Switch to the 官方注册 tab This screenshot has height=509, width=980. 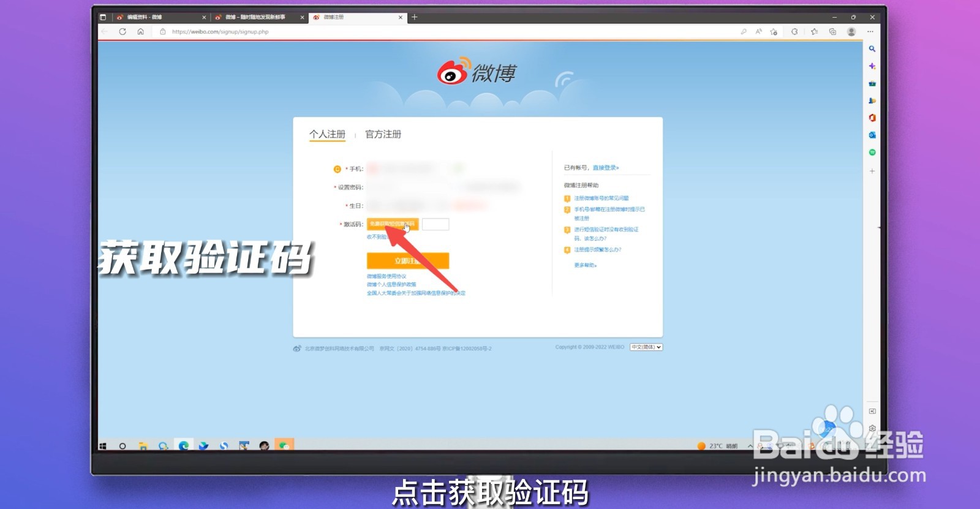tap(383, 134)
